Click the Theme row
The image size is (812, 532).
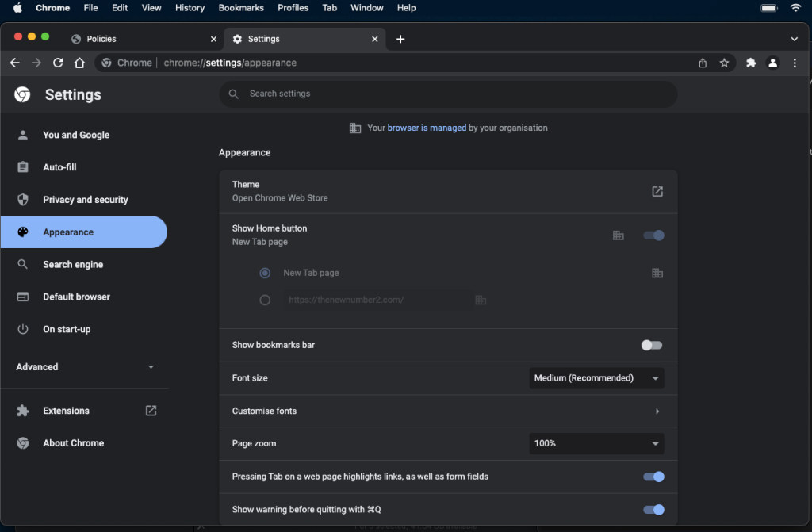click(x=448, y=191)
